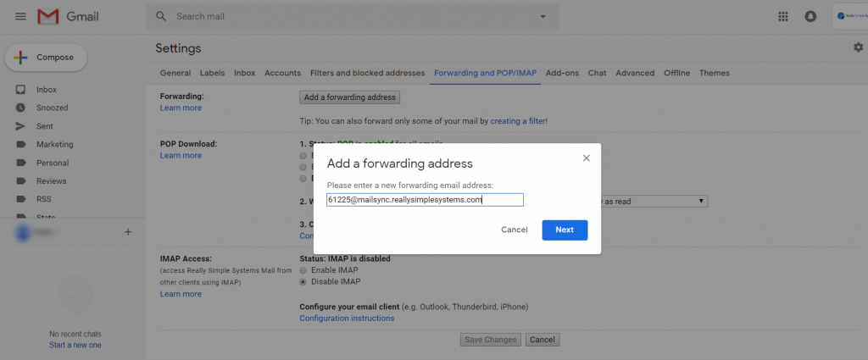Click Learn more under IMAP Access
868x360 pixels.
click(x=181, y=294)
